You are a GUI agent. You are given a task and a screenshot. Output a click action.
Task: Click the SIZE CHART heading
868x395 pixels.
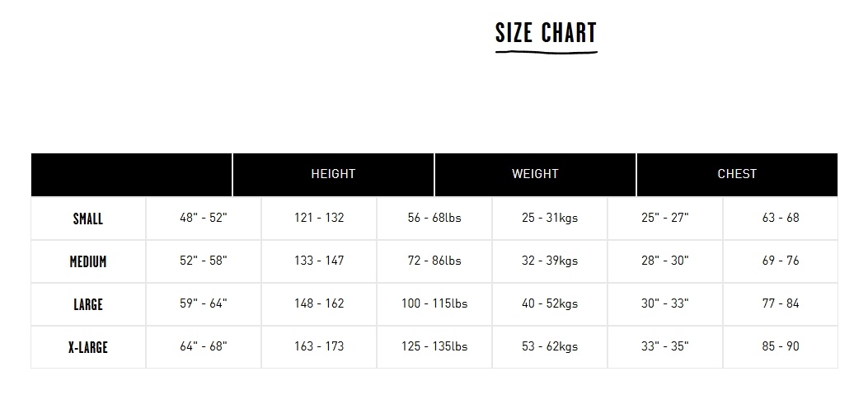546,33
